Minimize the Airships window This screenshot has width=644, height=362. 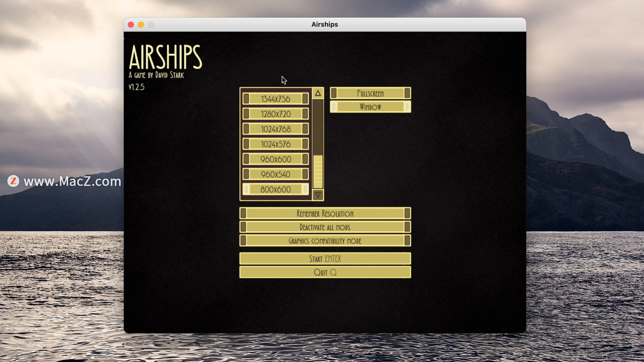point(141,24)
